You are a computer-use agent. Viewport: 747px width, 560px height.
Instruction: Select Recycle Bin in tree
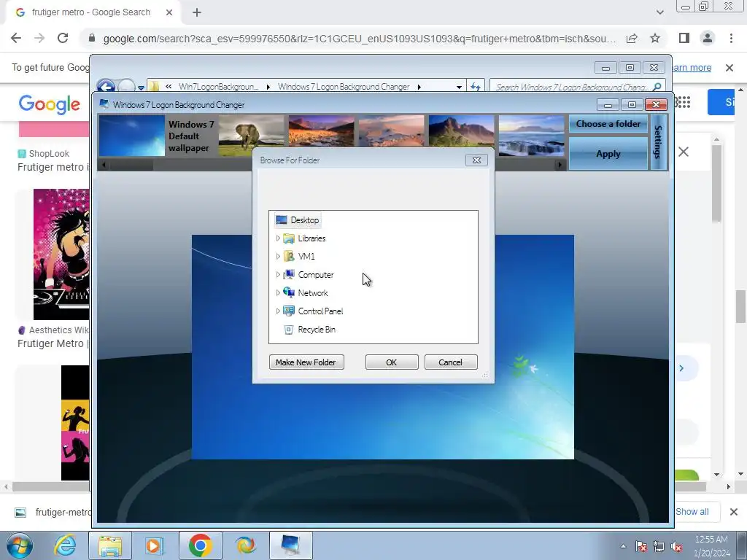[317, 330]
